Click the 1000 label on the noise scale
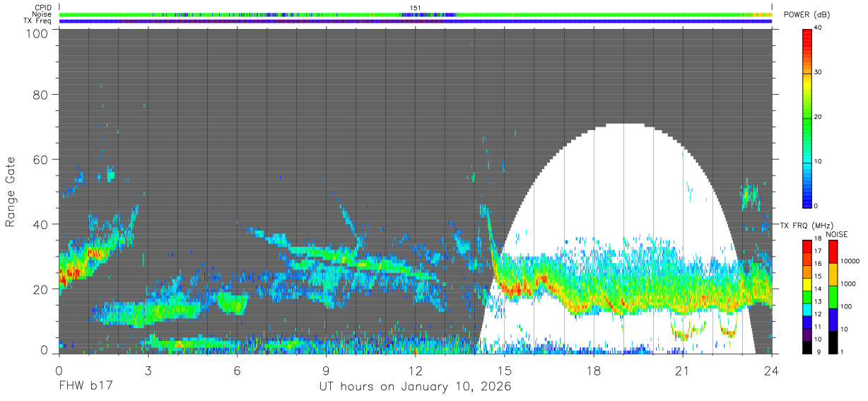The image size is (868, 401). tap(848, 284)
